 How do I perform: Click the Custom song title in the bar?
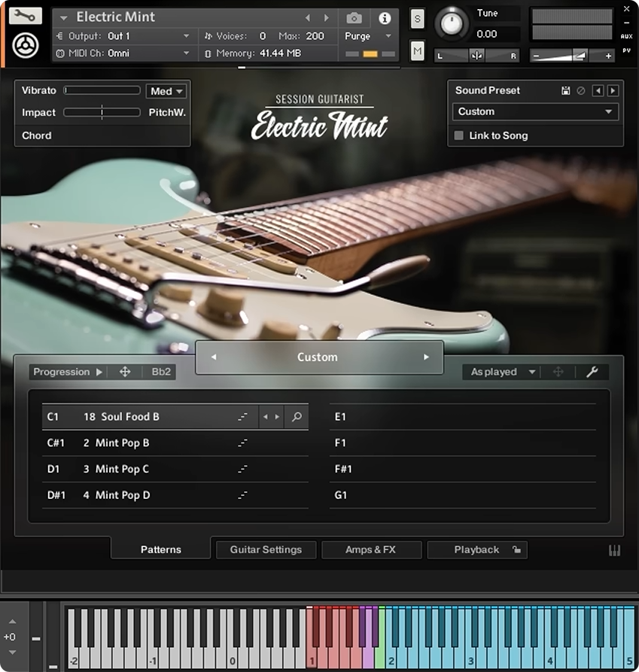coord(318,357)
